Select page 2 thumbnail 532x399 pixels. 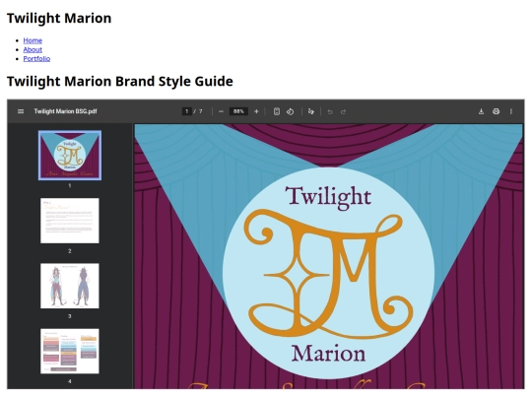[x=70, y=221]
